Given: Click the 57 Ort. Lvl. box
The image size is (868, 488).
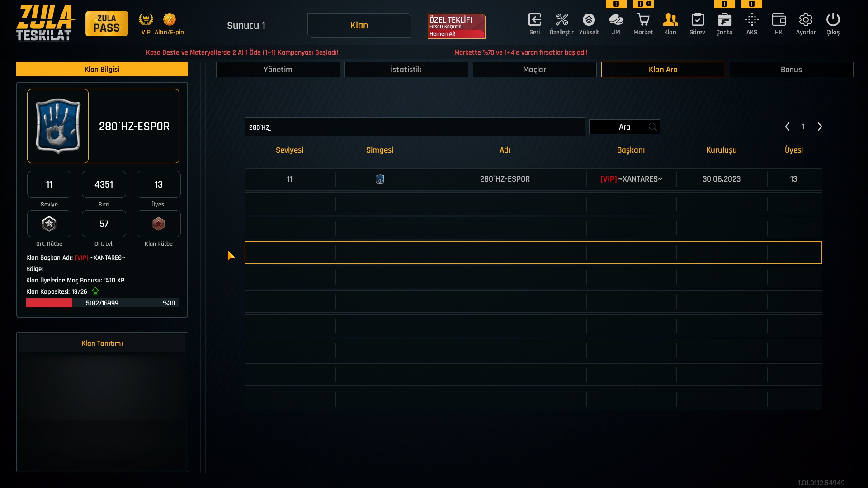Looking at the screenshot, I should (104, 224).
